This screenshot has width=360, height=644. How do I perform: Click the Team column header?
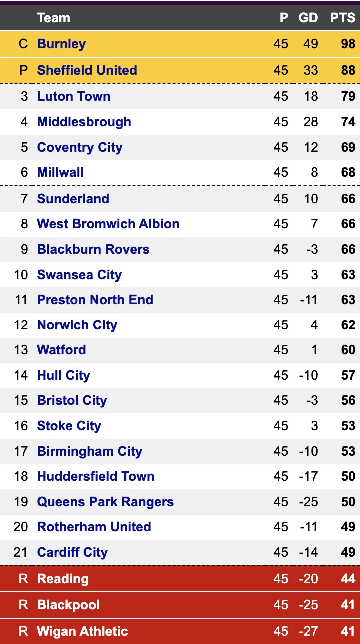53,18
